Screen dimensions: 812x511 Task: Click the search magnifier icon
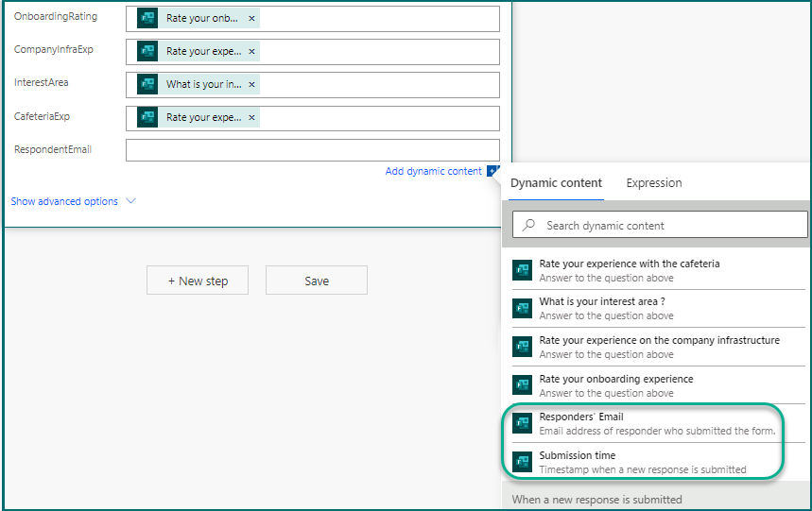[x=529, y=225]
